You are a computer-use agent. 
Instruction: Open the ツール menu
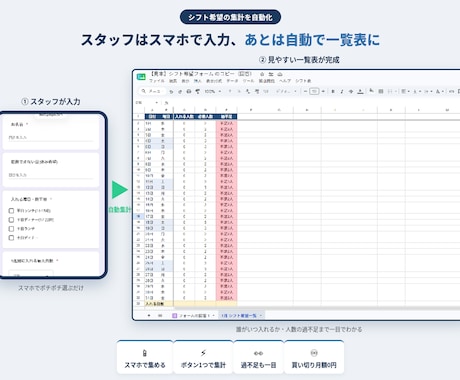(248, 81)
